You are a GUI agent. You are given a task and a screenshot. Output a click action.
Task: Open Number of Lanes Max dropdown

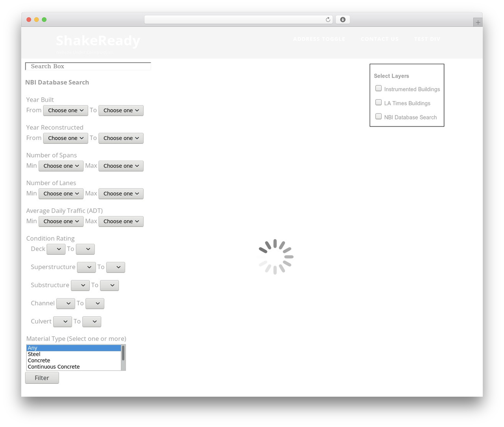point(121,194)
